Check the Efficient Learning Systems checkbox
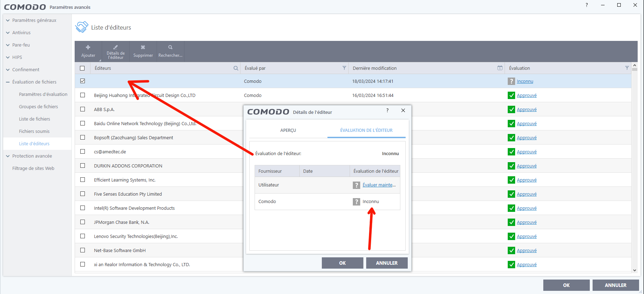 coord(82,180)
